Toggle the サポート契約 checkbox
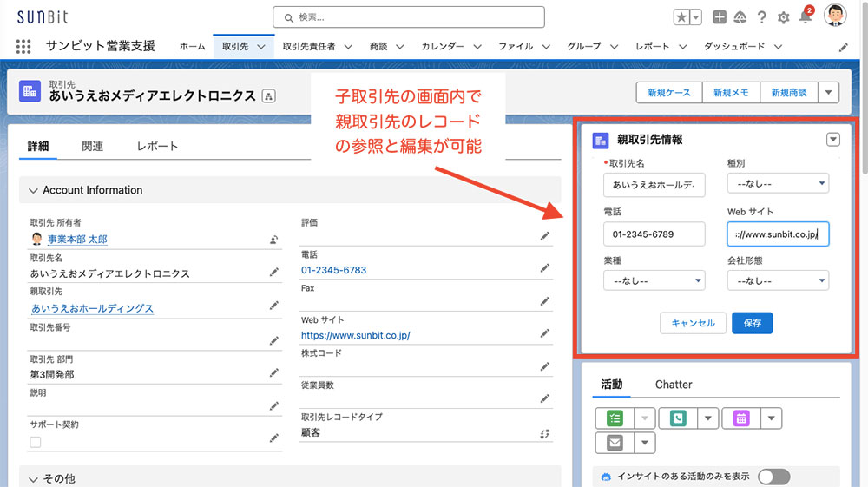 pyautogui.click(x=36, y=442)
